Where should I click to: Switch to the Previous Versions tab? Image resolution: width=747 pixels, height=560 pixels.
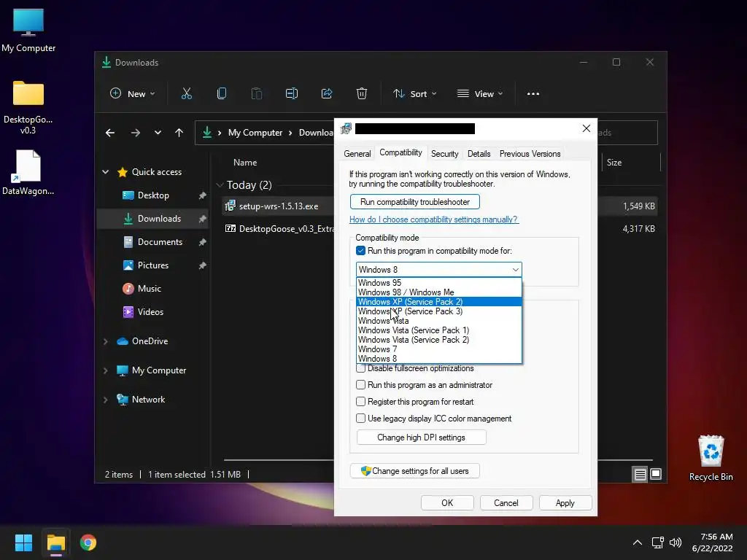click(530, 154)
